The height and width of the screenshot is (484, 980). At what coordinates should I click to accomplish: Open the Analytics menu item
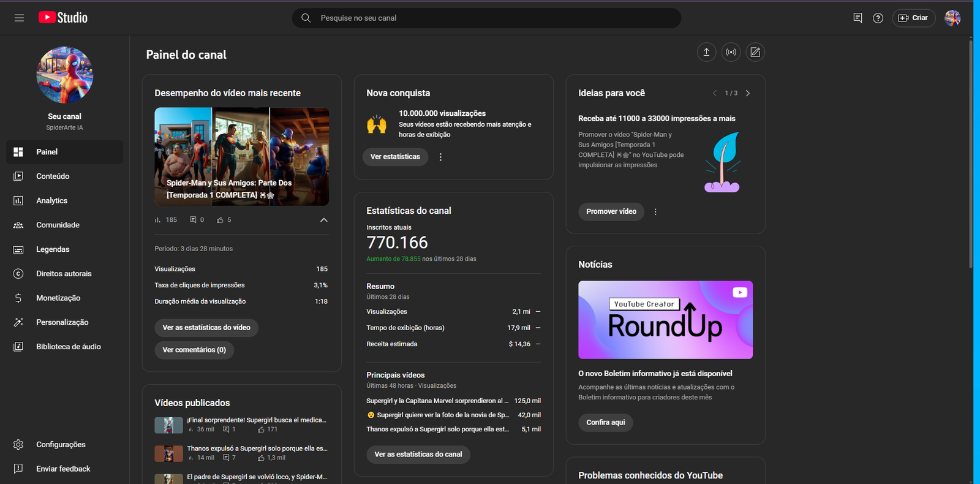pos(64,201)
